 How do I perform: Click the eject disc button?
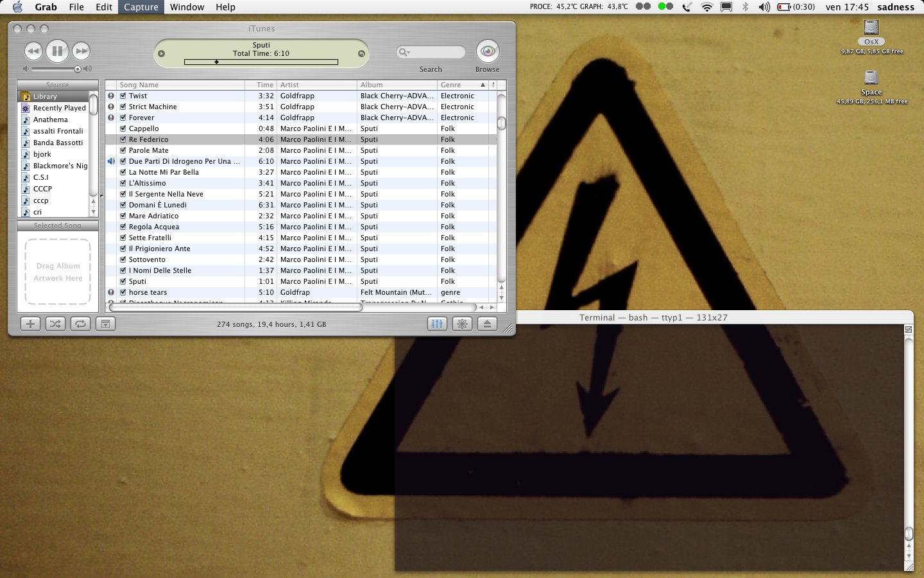tap(487, 324)
